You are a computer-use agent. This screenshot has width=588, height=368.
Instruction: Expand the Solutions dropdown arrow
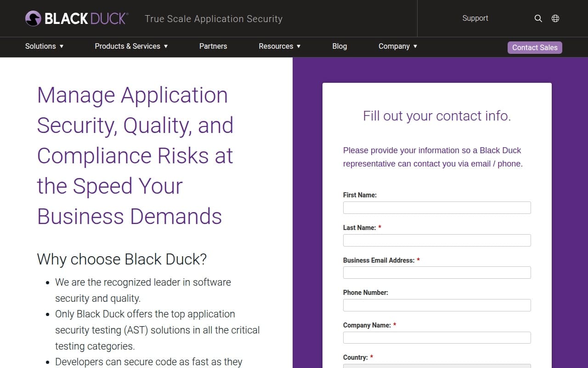click(x=62, y=46)
